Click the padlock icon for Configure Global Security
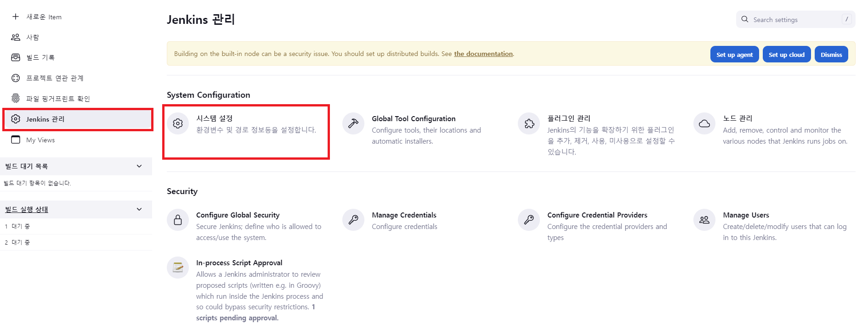This screenshot has width=868, height=335. pos(178,220)
